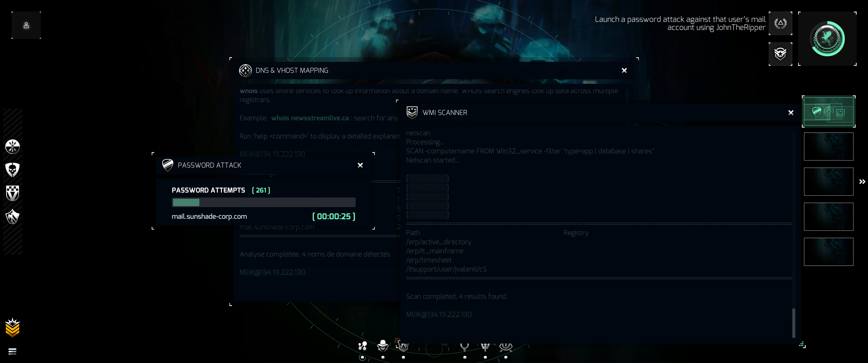Open the hamburger menu at bottom-left
This screenshot has width=868, height=363.
12,352
